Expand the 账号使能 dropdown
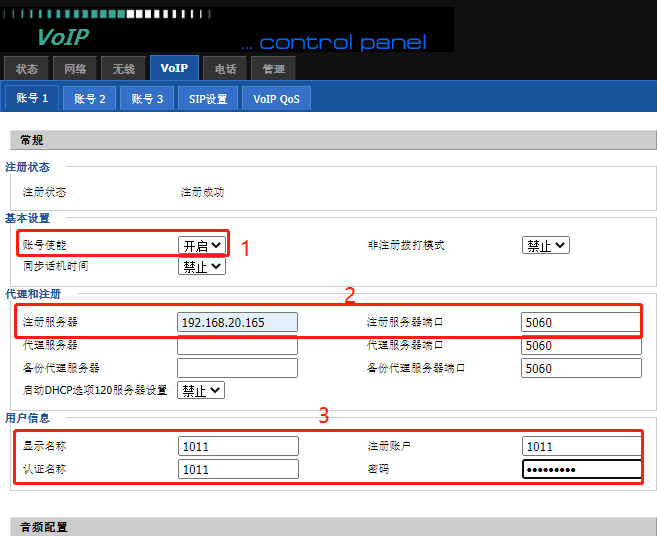The height and width of the screenshot is (536, 657). point(202,245)
